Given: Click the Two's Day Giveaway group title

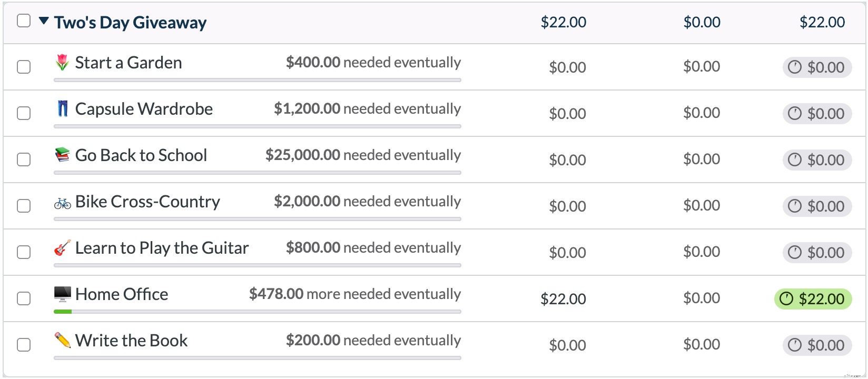Looking at the screenshot, I should (x=130, y=23).
